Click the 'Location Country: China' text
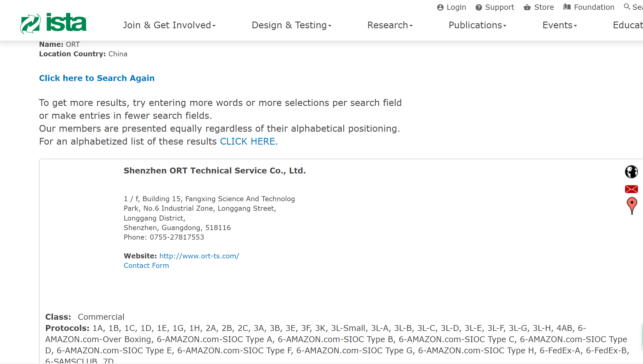643x364 pixels. pos(83,54)
